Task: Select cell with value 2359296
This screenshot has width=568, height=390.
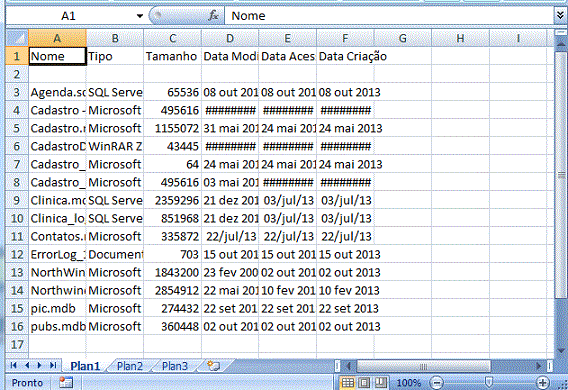Action: pos(172,201)
